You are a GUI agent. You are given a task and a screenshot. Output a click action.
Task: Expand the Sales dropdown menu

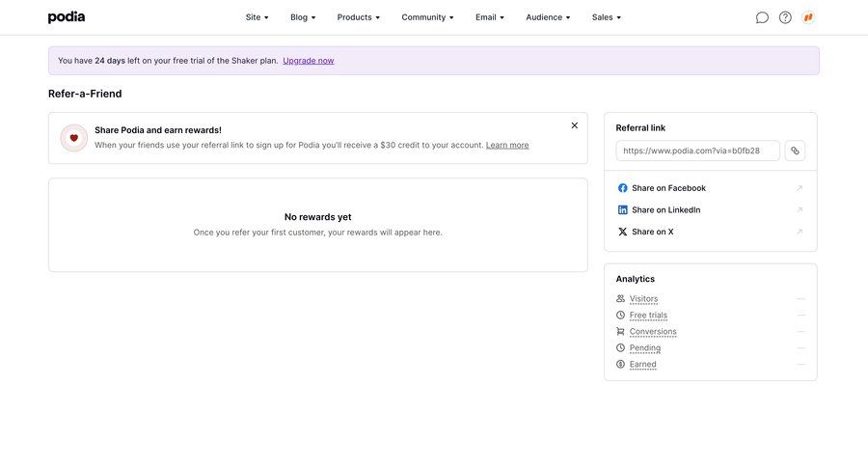coord(607,17)
